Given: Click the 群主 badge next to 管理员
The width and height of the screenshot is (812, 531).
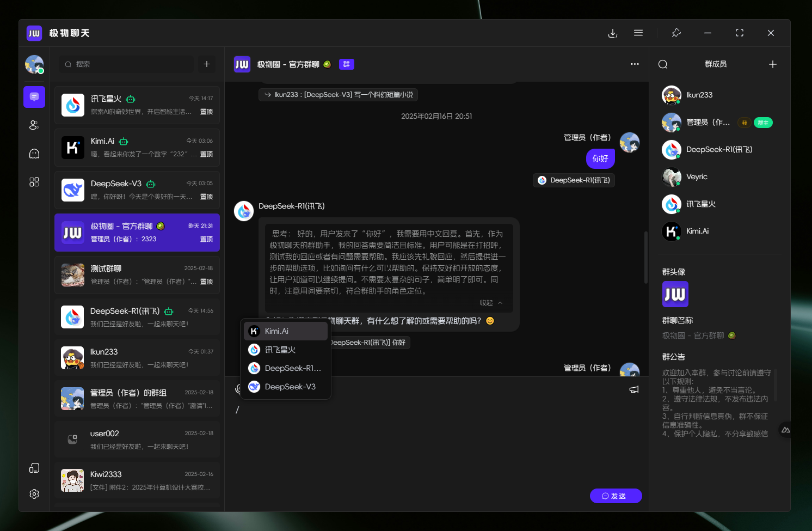Looking at the screenshot, I should point(763,123).
